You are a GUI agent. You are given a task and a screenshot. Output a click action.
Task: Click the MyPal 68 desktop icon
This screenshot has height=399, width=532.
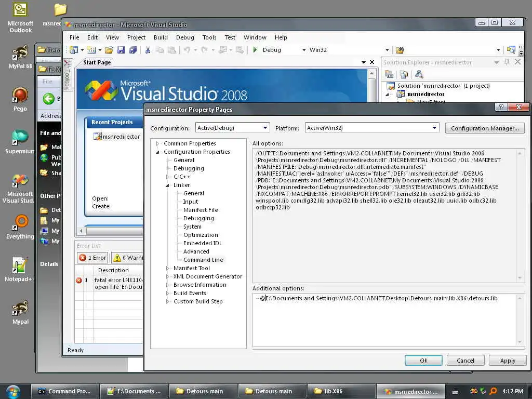(20, 57)
